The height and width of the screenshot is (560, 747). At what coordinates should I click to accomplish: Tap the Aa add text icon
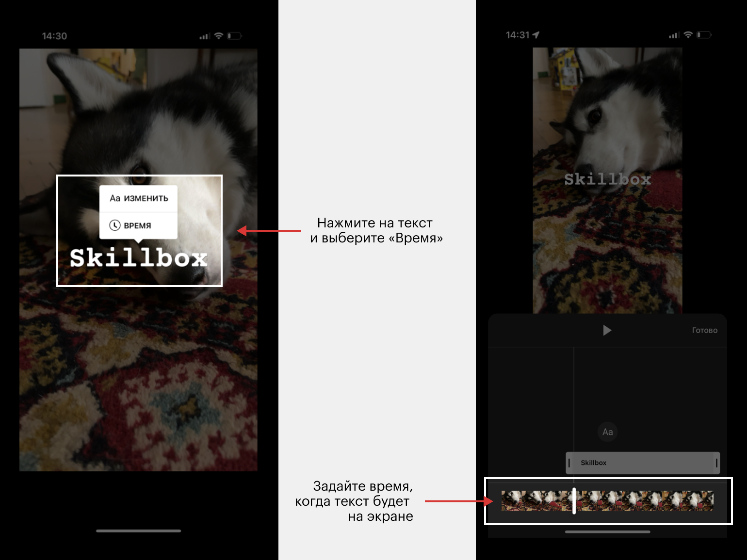click(x=607, y=432)
